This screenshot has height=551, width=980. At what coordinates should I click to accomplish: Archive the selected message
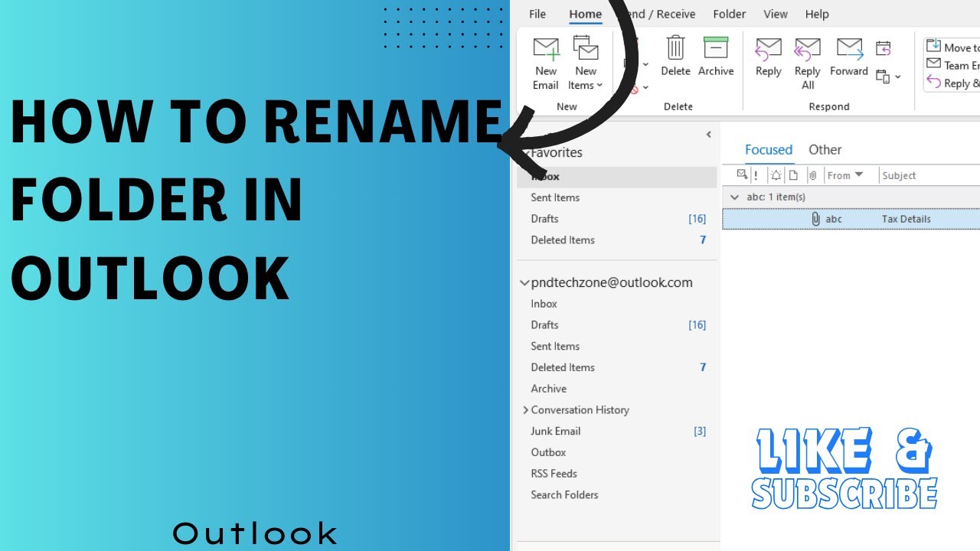(716, 57)
